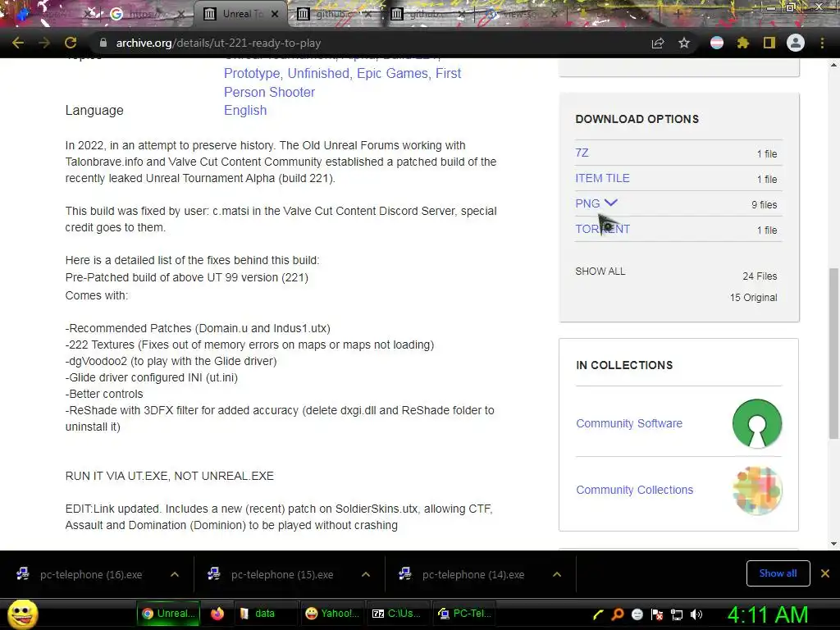Switch to PC-Tel... taskbar window
Image resolution: width=840 pixels, height=630 pixels.
(464, 614)
